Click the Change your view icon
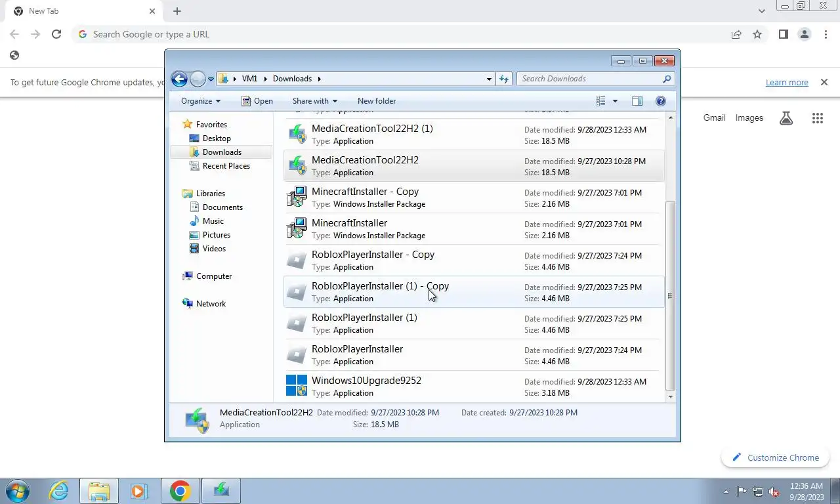The height and width of the screenshot is (504, 840). click(600, 101)
